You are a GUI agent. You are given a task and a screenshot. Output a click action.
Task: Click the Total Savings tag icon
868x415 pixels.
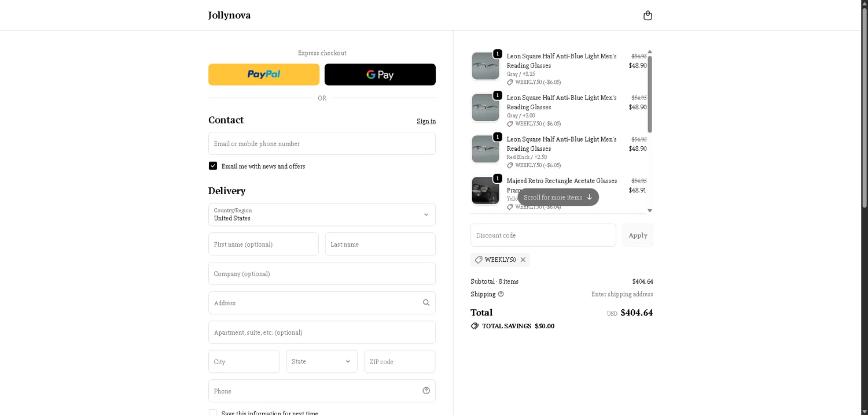(x=475, y=326)
